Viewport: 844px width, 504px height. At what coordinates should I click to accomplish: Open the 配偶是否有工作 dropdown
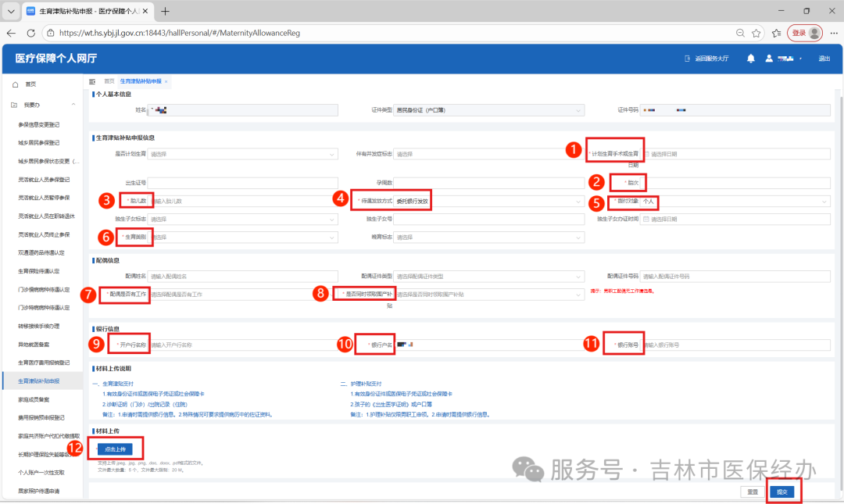click(243, 295)
